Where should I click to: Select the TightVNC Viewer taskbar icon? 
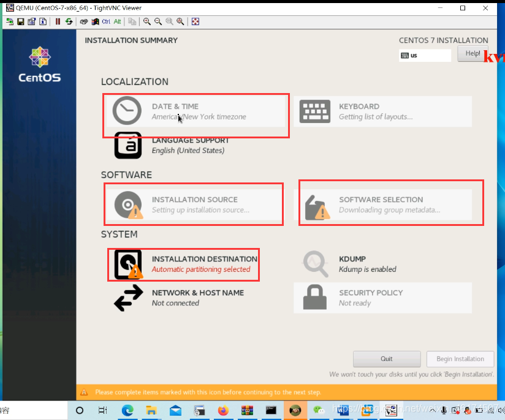(x=391, y=410)
